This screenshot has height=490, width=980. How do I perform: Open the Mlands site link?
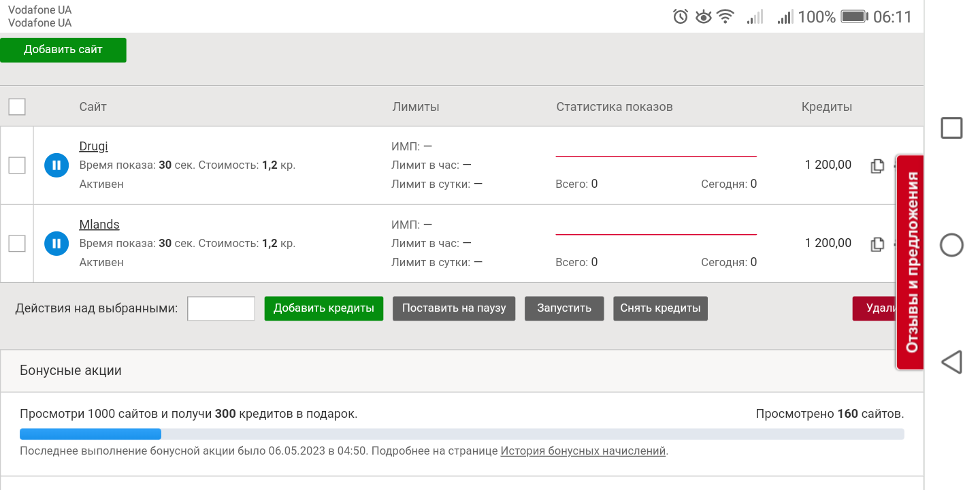(x=99, y=225)
